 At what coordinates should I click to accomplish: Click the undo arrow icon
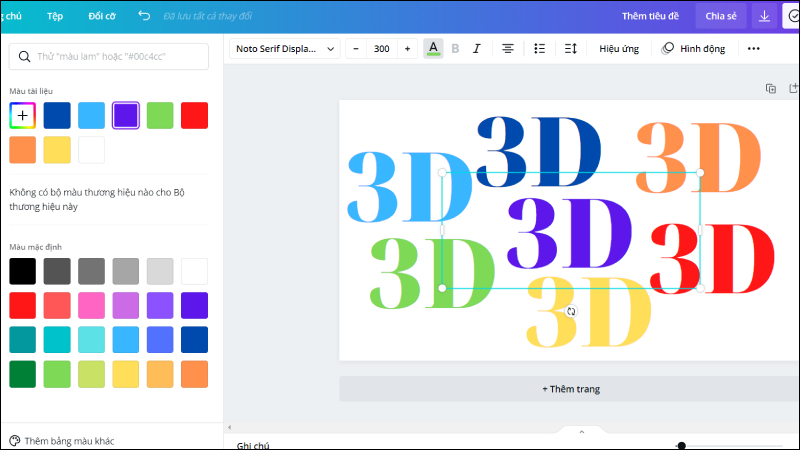[x=144, y=16]
